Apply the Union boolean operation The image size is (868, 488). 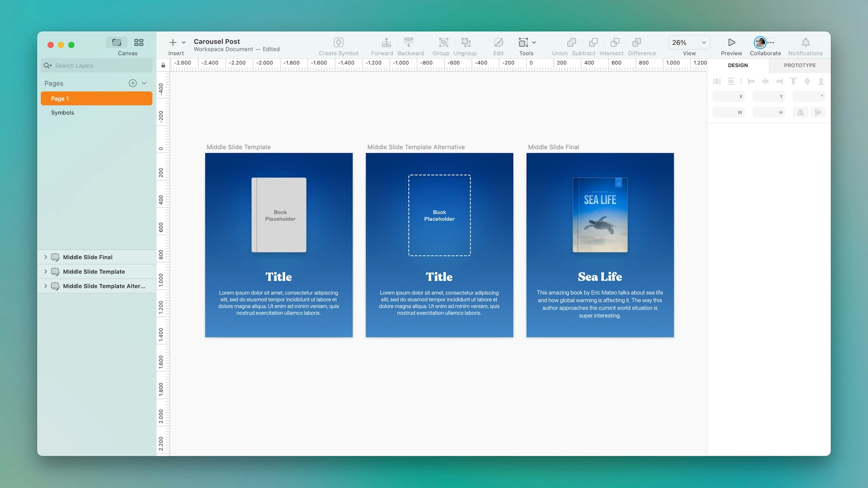[571, 42]
